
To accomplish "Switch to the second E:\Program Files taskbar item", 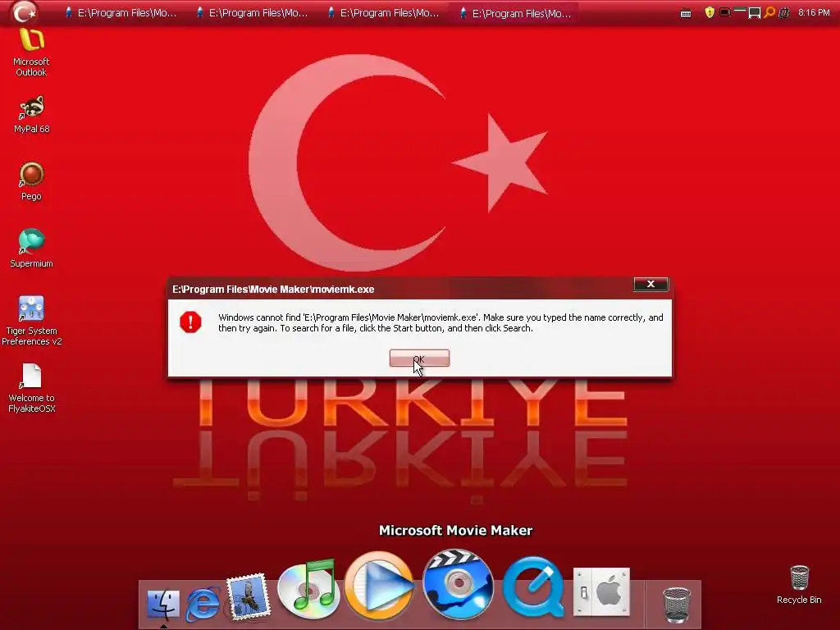I will pyautogui.click(x=252, y=13).
